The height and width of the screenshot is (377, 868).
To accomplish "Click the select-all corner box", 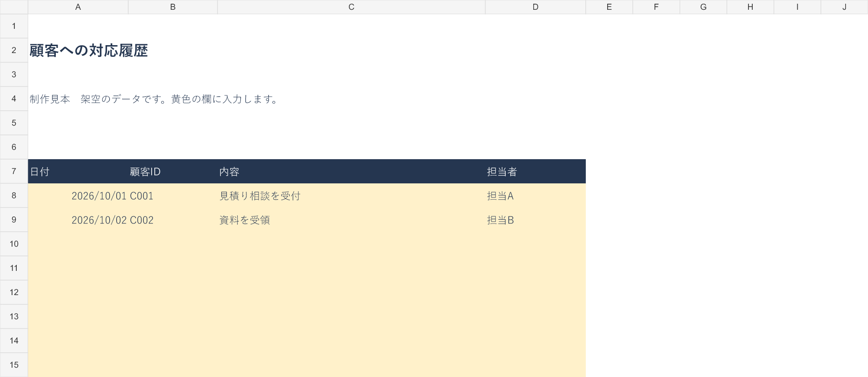I will tap(14, 7).
